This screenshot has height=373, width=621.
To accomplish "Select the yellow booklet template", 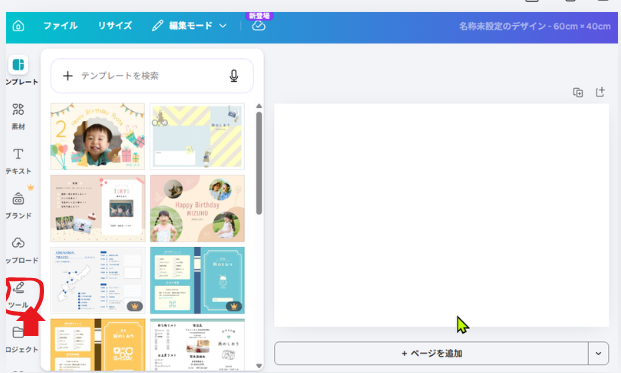I will point(97,345).
